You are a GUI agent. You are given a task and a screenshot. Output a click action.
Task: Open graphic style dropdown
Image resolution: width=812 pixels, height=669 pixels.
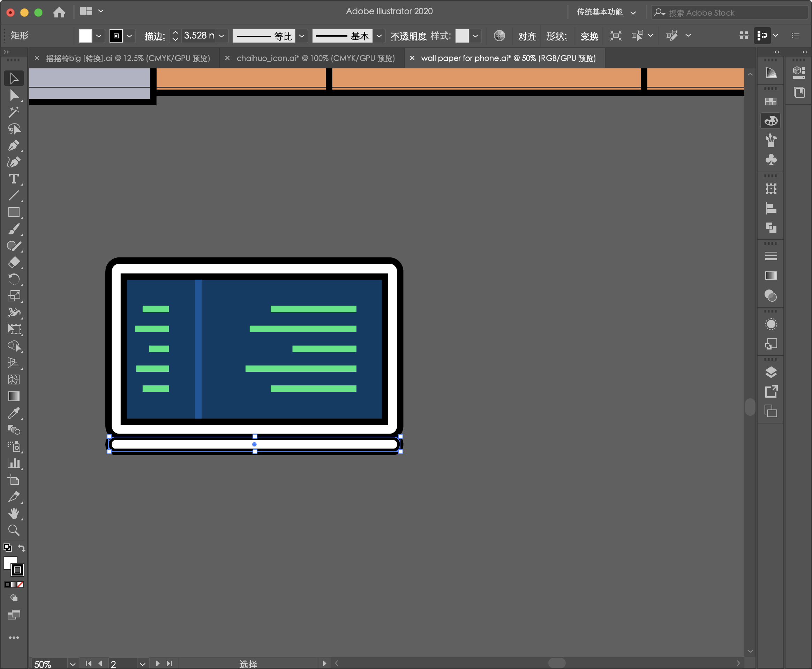click(475, 36)
